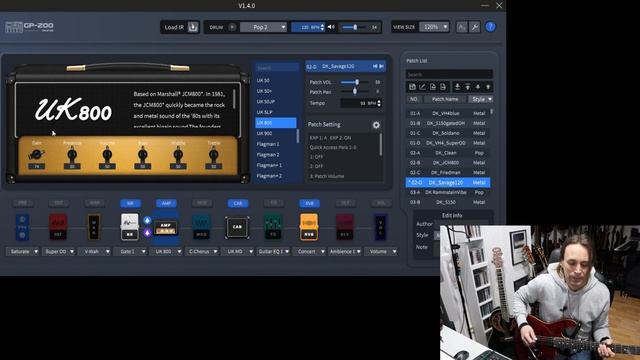Click the import patch icon
This screenshot has height=360, width=640.
[x=458, y=87]
